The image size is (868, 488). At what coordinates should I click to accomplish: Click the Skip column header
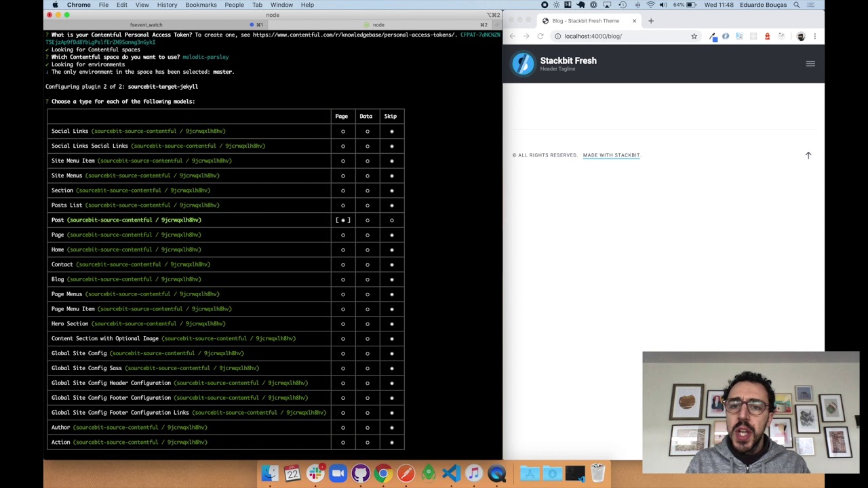[x=391, y=117]
